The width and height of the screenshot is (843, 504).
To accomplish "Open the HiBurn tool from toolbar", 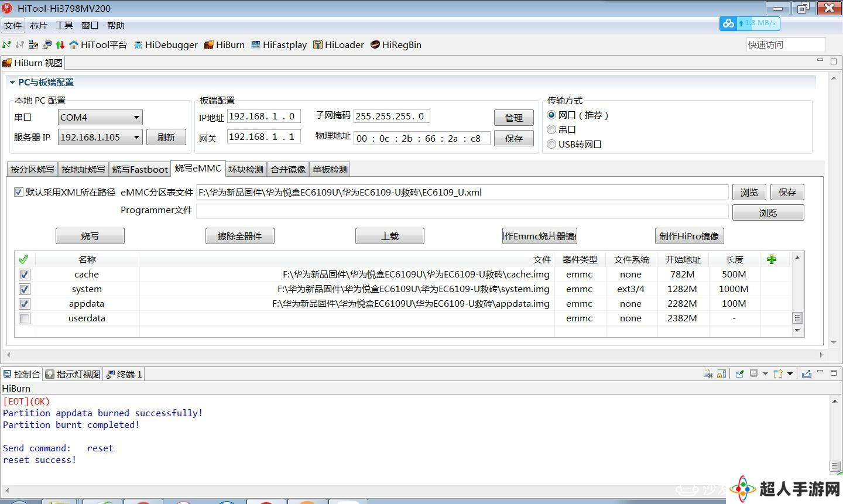I will tap(224, 44).
